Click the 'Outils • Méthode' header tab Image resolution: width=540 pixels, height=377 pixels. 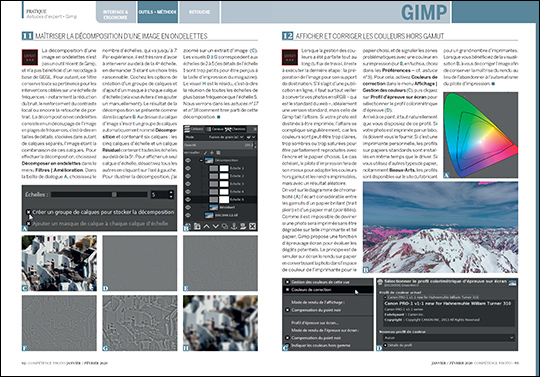pyautogui.click(x=157, y=12)
